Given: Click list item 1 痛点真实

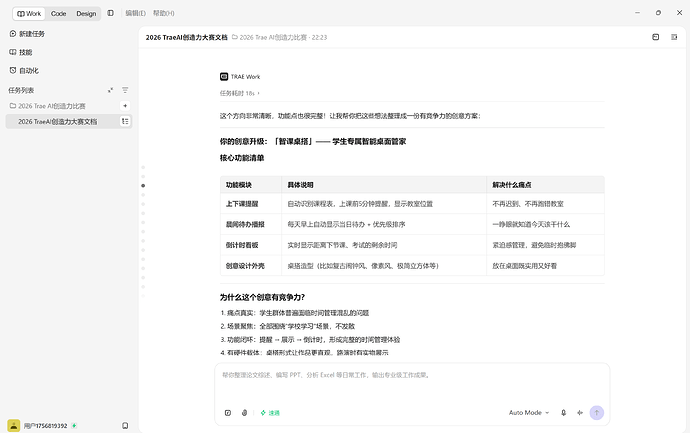Looking at the screenshot, I should [294, 313].
